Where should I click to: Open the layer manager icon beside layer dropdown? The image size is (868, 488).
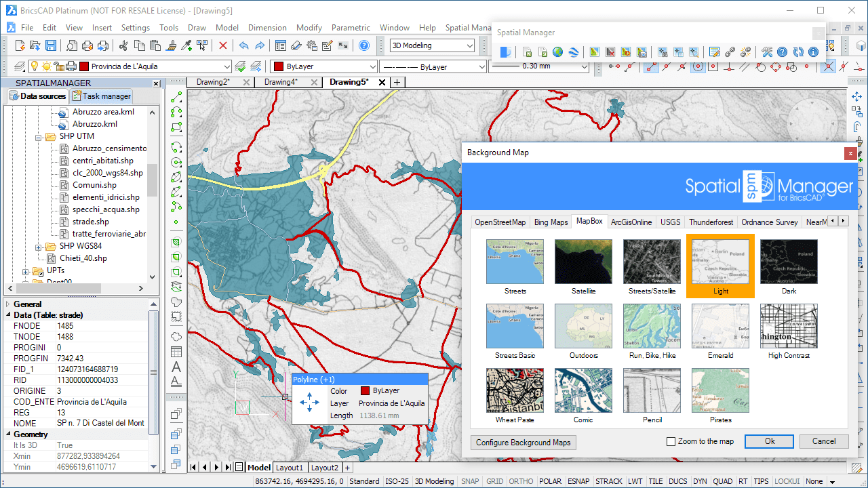tap(20, 66)
